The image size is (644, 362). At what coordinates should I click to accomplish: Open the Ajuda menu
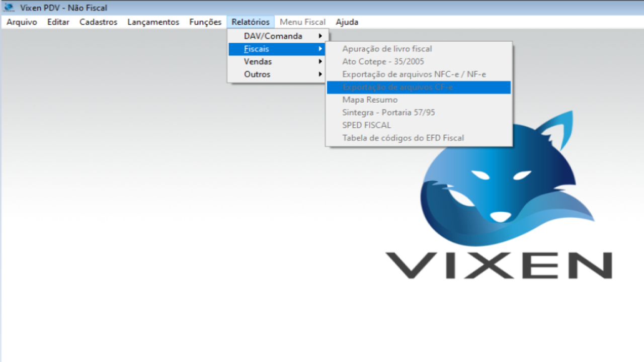click(347, 22)
